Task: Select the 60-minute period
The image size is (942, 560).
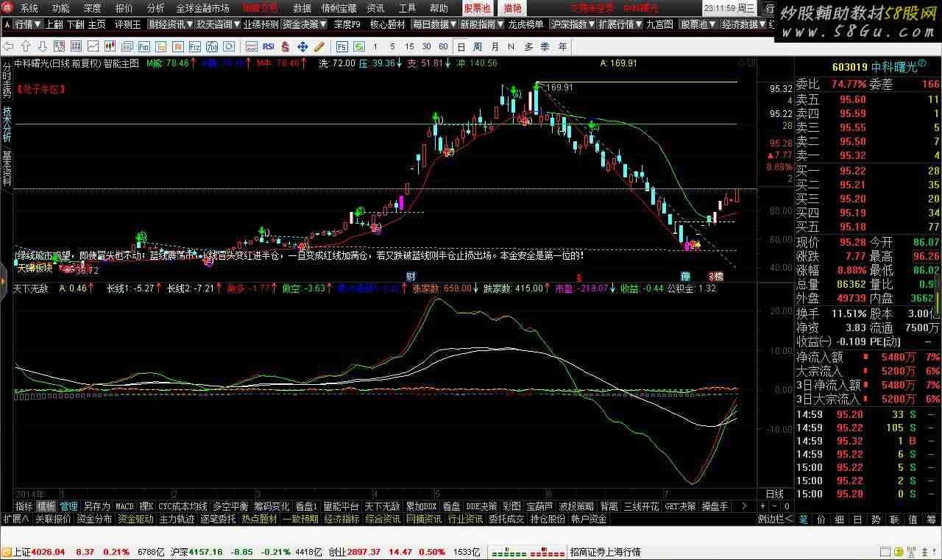Action: tap(443, 46)
